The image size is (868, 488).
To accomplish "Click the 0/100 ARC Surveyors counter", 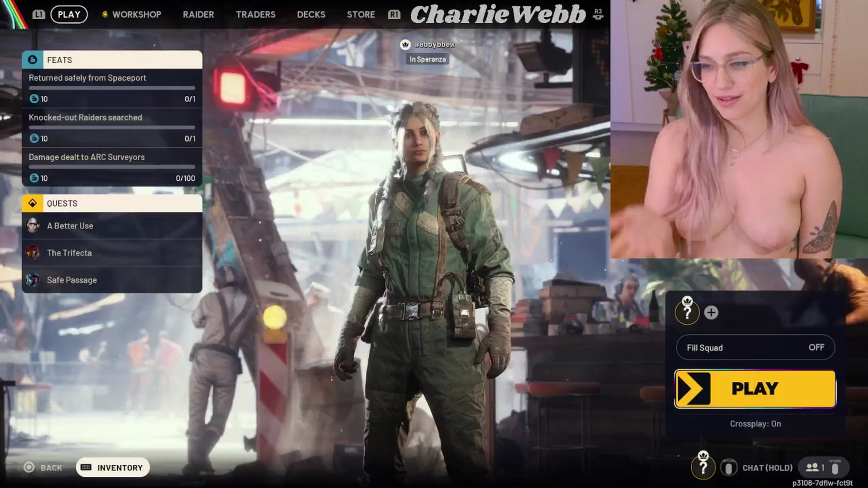I will click(185, 178).
